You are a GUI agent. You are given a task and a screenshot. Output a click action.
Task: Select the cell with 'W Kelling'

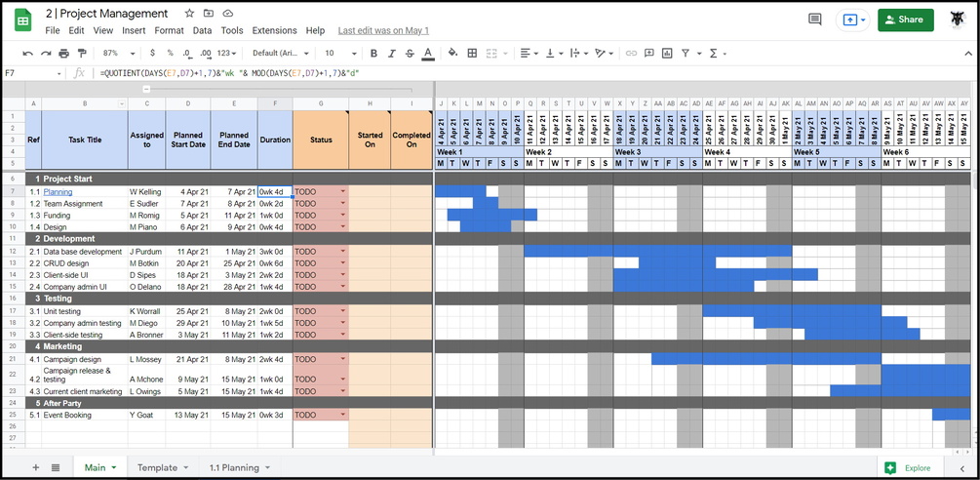click(147, 192)
